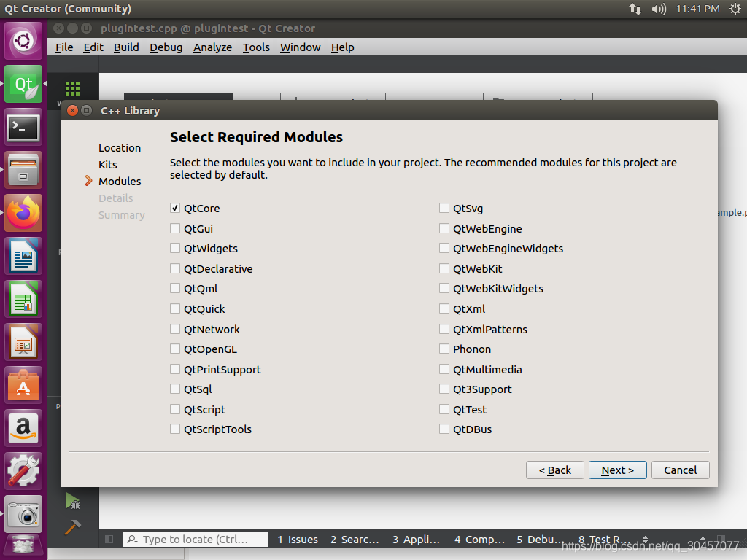Open LibreOffice Calc dock icon
The image size is (747, 560).
point(23,299)
